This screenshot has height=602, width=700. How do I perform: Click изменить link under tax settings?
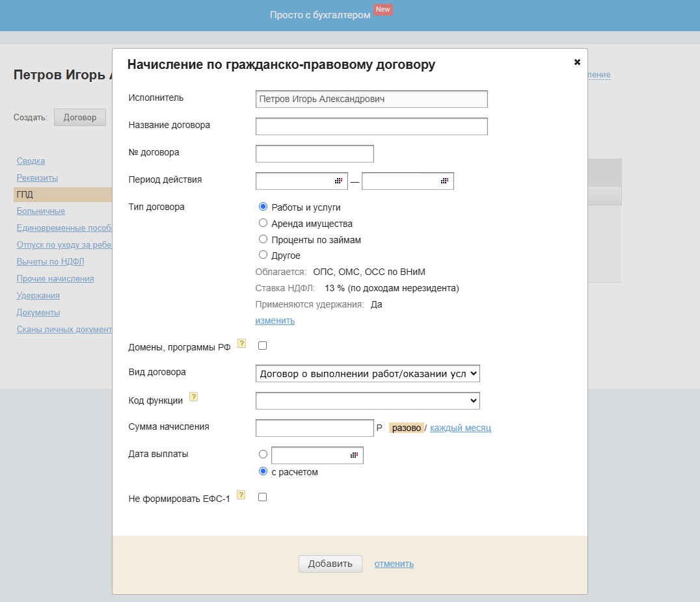275,321
